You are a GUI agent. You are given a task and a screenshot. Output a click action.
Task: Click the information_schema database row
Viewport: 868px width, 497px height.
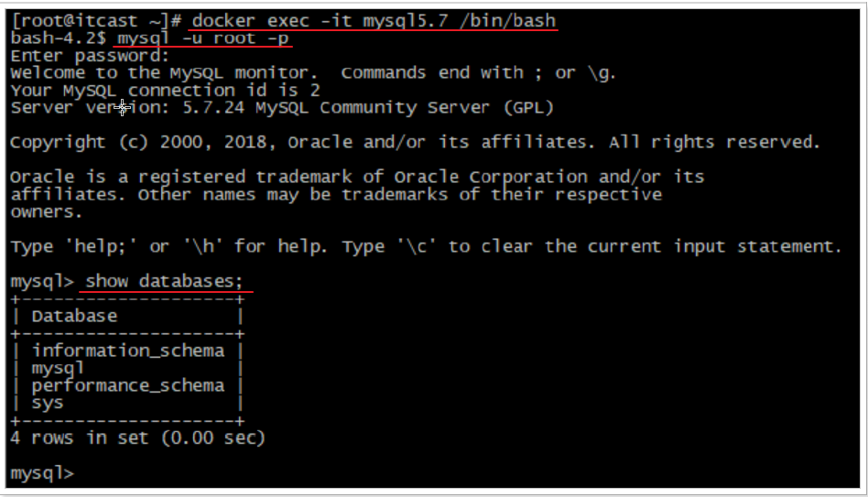pos(127,351)
